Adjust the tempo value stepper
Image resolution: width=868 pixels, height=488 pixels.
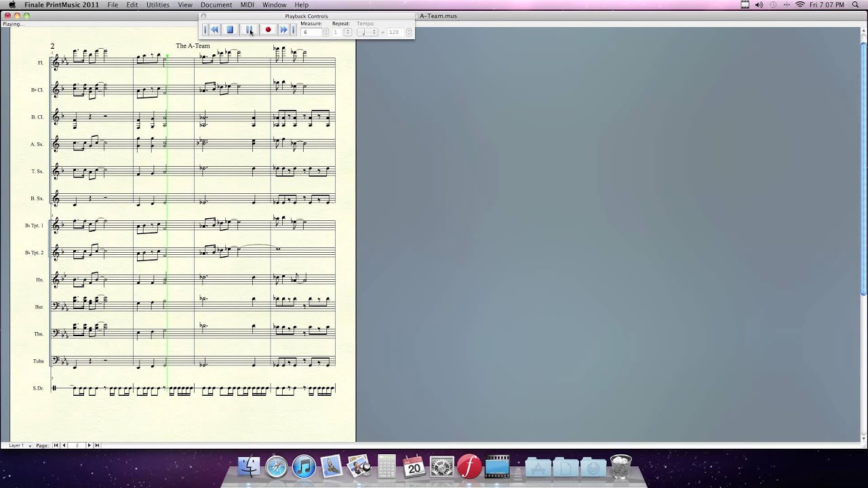(x=409, y=32)
